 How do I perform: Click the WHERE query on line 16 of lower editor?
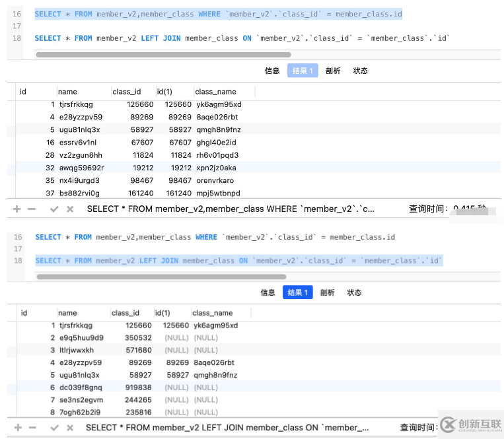coord(215,237)
